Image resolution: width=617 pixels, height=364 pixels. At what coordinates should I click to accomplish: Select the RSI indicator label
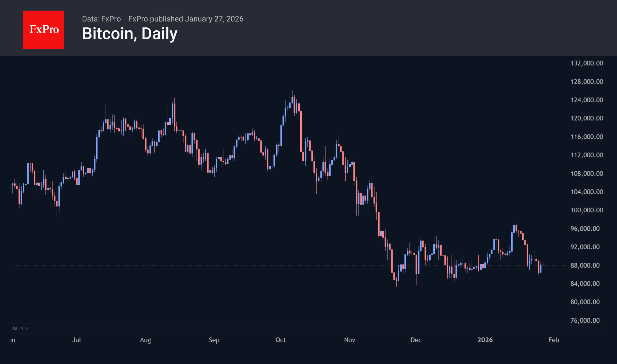15,328
